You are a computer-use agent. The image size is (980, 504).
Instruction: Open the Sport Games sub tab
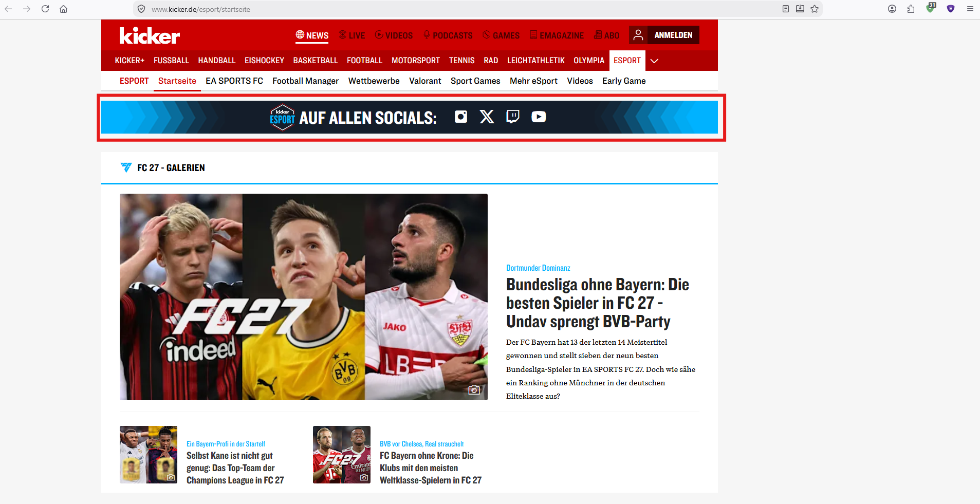coord(475,81)
